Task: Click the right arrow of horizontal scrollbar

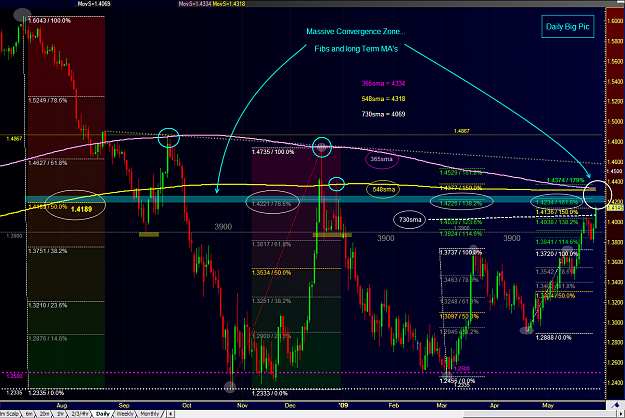Action: (621, 414)
